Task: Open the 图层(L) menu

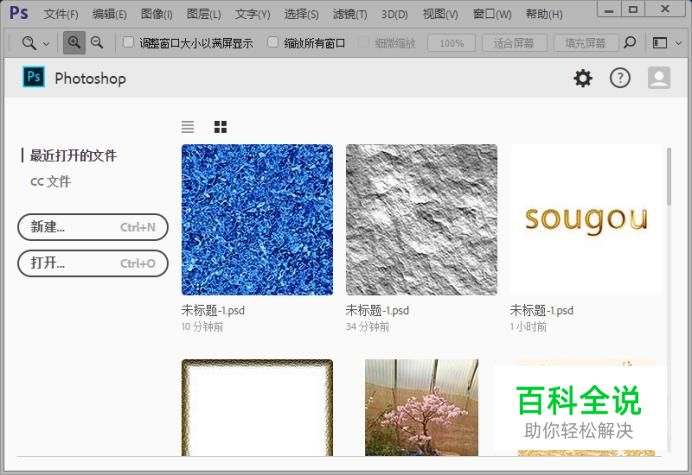Action: 203,14
